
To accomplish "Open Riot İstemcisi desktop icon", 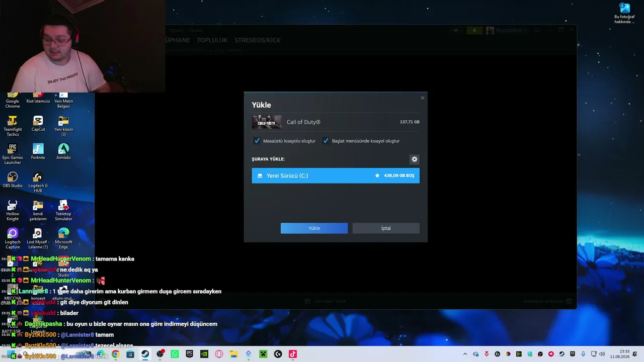I will 38,98.
